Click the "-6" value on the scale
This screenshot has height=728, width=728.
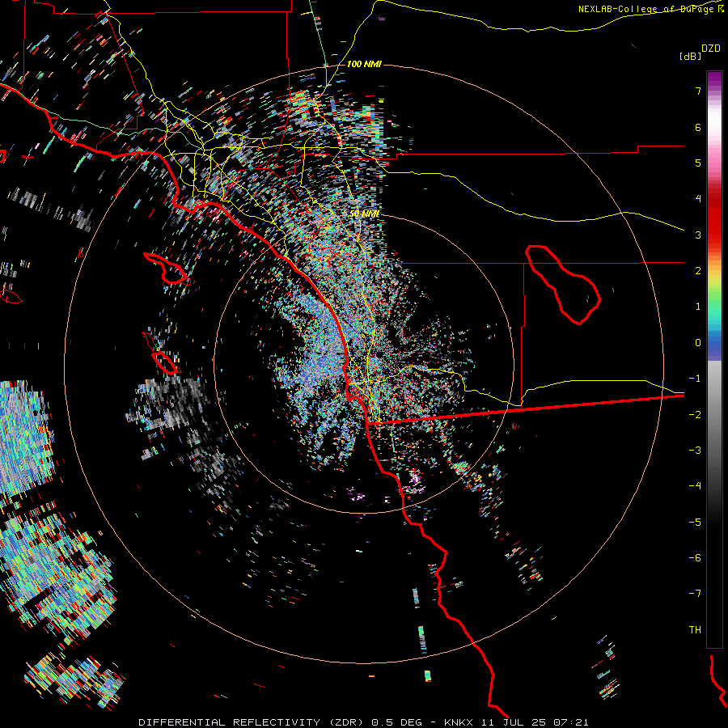tap(695, 558)
